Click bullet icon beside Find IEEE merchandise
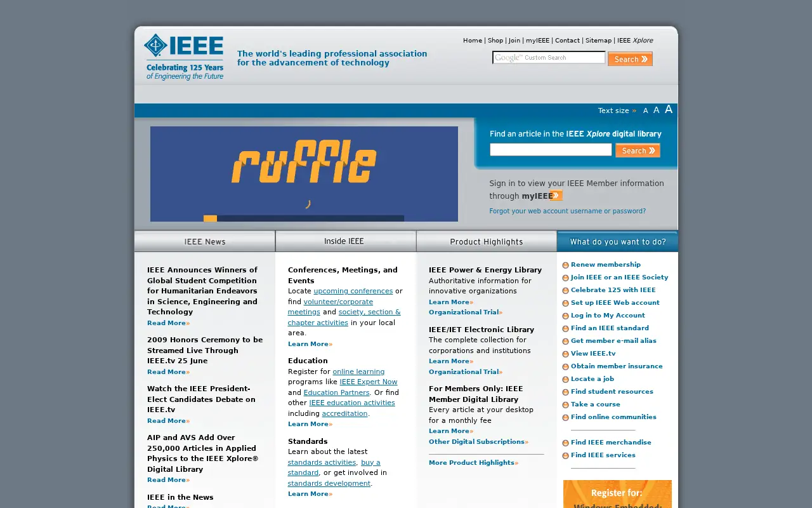 (565, 443)
